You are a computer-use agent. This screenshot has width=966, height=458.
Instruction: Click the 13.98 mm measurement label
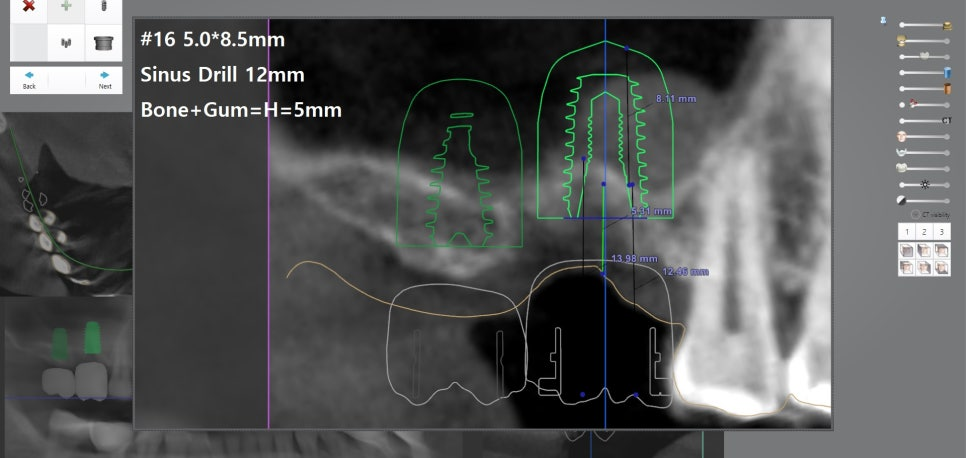coord(634,258)
